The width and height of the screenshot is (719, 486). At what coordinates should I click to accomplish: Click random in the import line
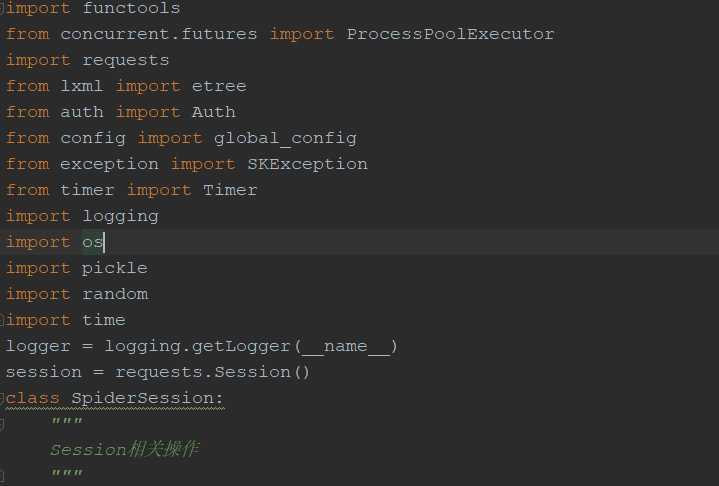(x=114, y=294)
